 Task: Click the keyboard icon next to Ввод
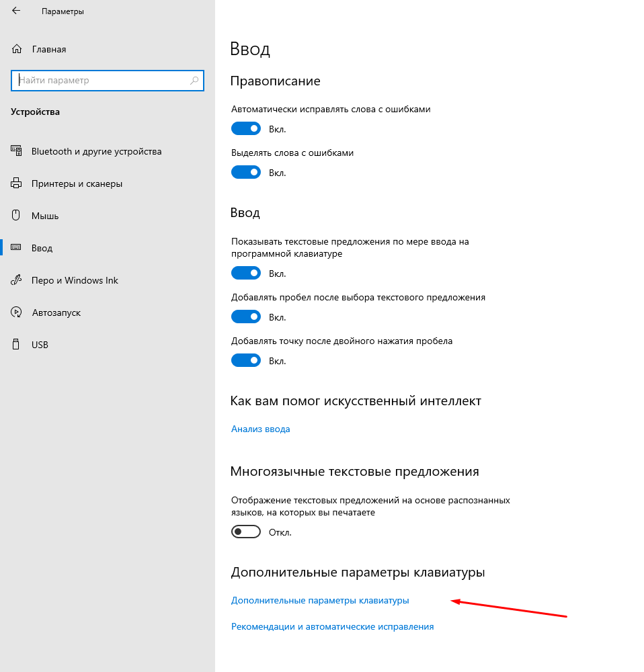pos(16,247)
